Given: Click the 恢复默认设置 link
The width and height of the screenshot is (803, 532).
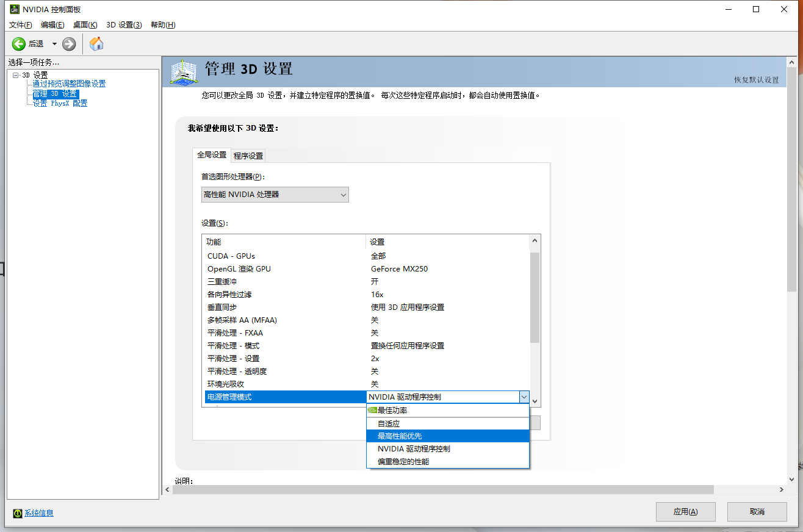Looking at the screenshot, I should click(x=757, y=80).
